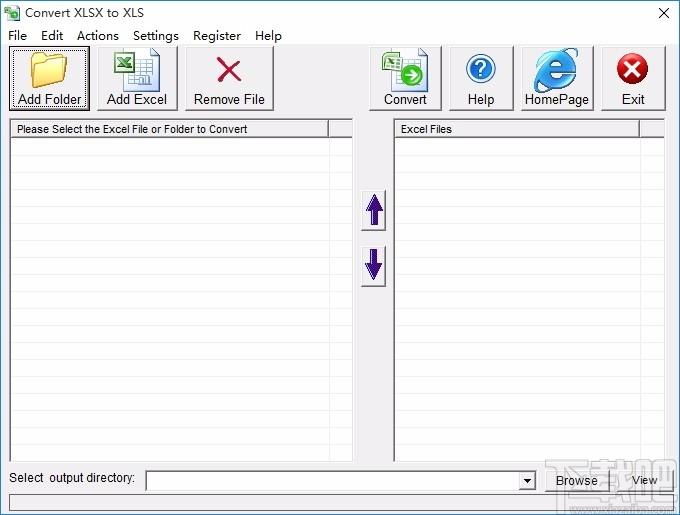Click the Remove File red X button
Screen dimensions: 680x515
tap(229, 78)
